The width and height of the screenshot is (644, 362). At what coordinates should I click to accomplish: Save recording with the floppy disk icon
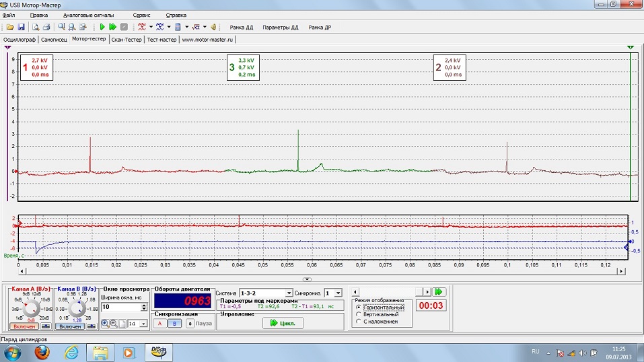click(21, 27)
